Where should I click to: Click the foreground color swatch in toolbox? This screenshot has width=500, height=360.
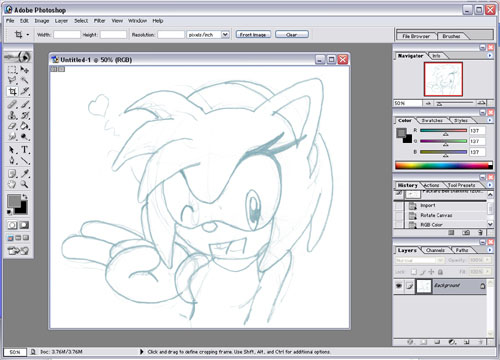click(14, 201)
